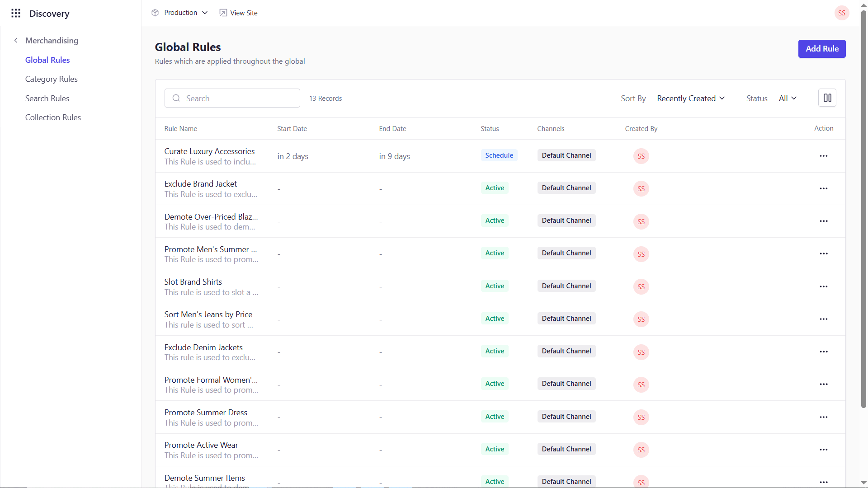
Task: Open Collection Rules from sidebar
Action: [53, 117]
